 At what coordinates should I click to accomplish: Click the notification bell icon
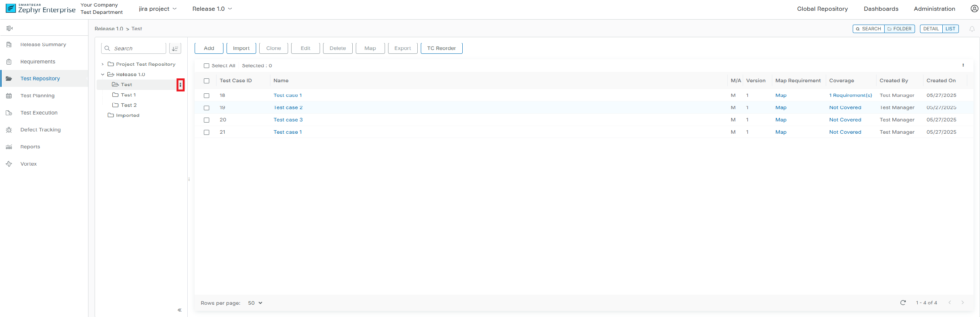[972, 29]
